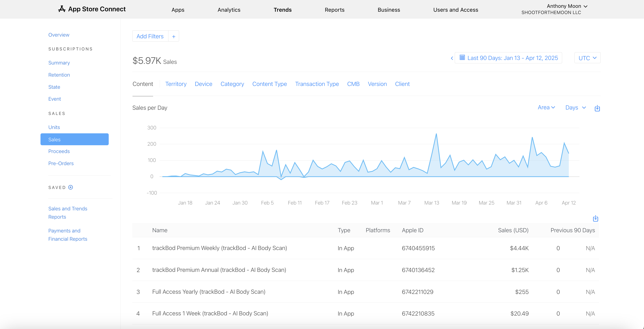Screen dimensions: 644x329
Task: Switch to the Device tab
Action: (203, 84)
